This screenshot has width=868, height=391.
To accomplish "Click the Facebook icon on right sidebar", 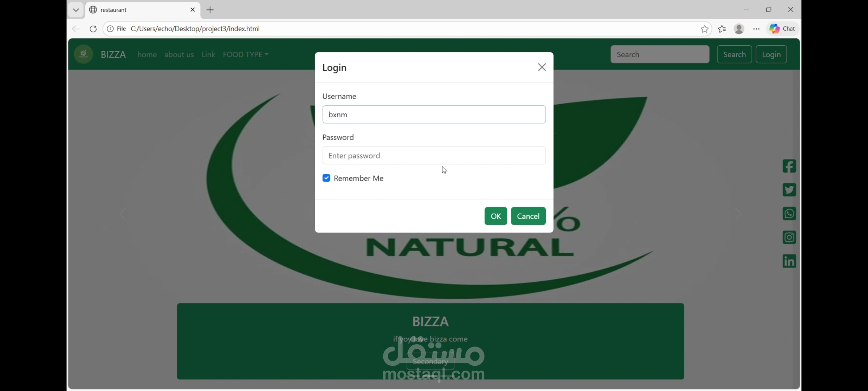I will [789, 166].
